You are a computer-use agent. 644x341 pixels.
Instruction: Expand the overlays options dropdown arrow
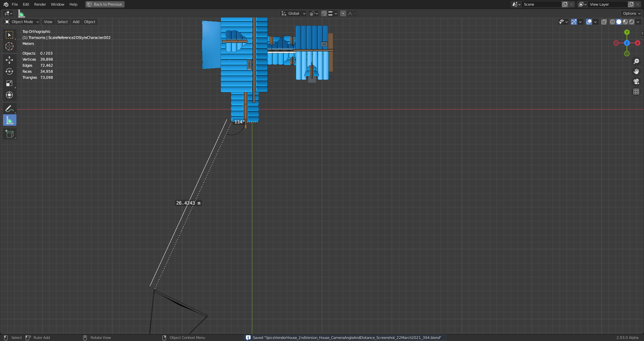595,22
